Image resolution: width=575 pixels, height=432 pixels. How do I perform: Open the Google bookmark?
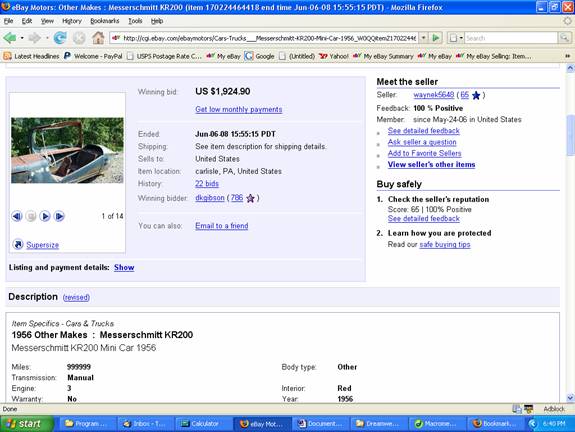[x=260, y=56]
